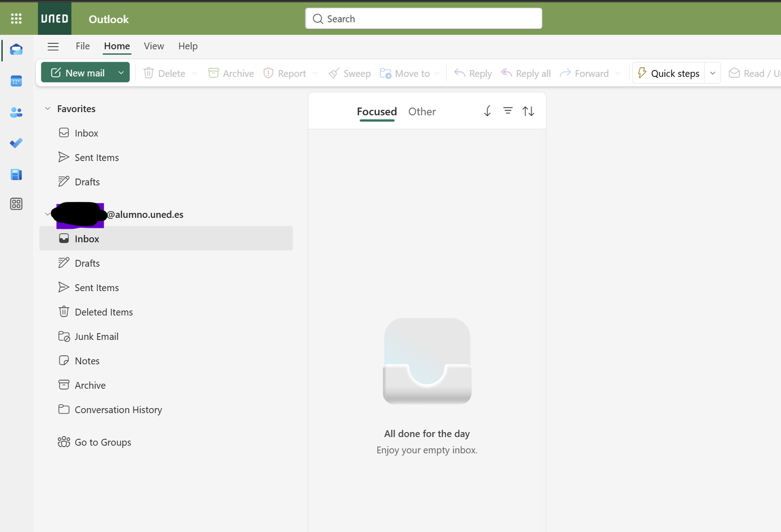This screenshot has height=532, width=781.
Task: Open the message list Filter icon
Action: point(508,111)
